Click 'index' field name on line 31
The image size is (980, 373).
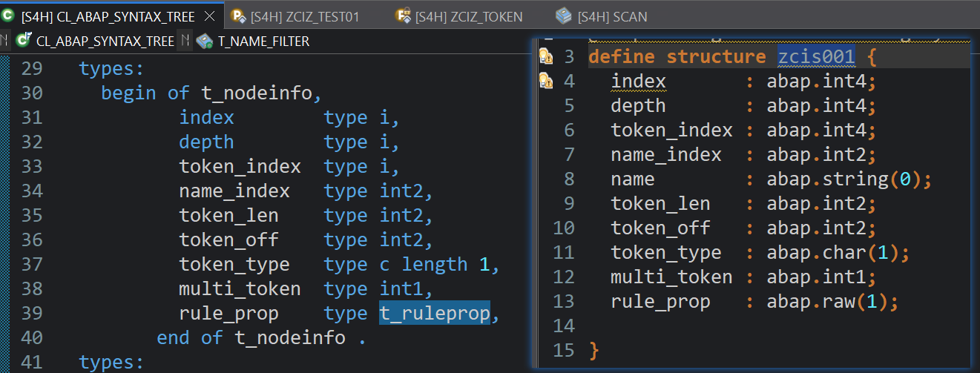(x=206, y=118)
